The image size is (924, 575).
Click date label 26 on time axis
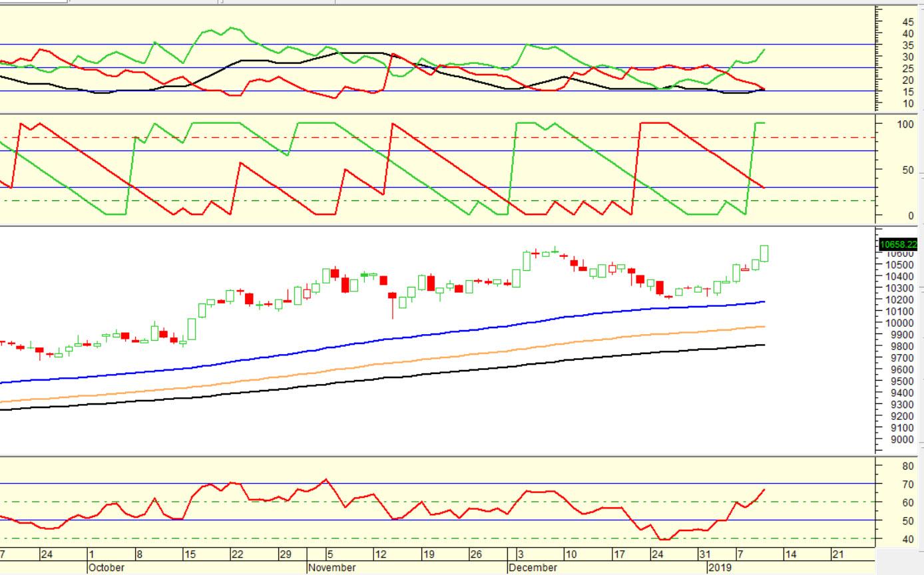tap(475, 554)
